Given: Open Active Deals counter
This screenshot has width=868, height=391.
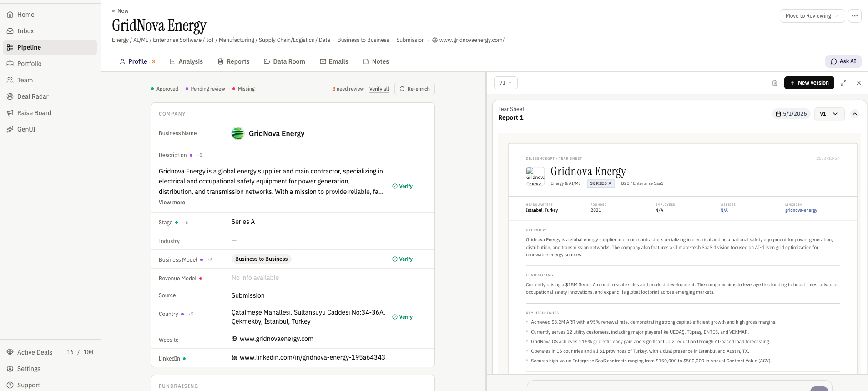Looking at the screenshot, I should pyautogui.click(x=50, y=352).
